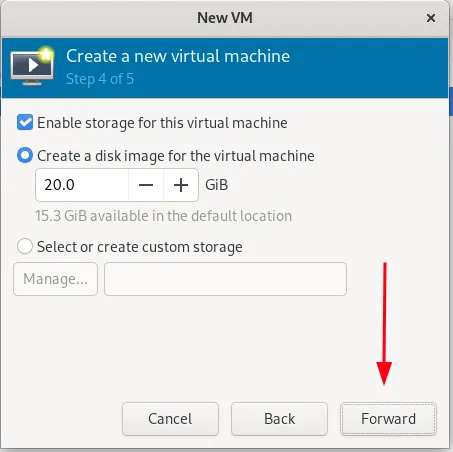Toggle the Enable storage checkbox
The width and height of the screenshot is (453, 452).
pyautogui.click(x=25, y=122)
